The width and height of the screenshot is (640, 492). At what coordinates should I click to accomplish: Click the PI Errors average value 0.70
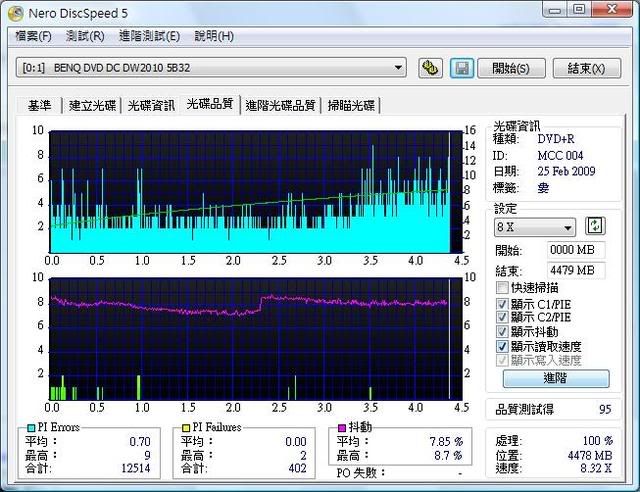pos(140,441)
